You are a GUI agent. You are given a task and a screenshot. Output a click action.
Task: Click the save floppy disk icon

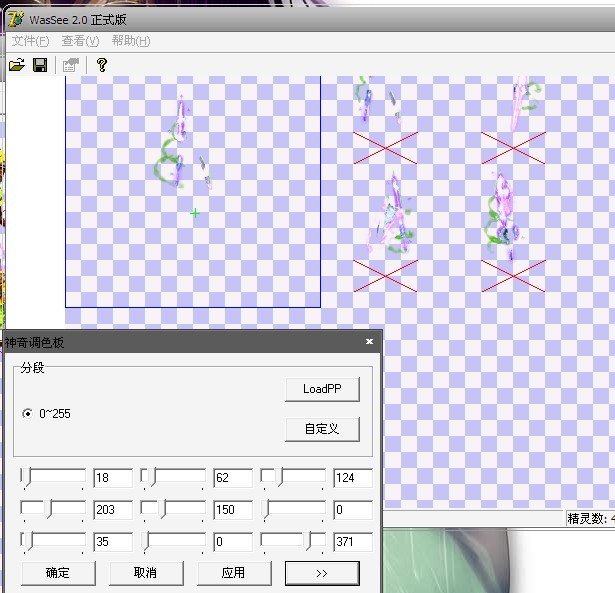tap(40, 65)
